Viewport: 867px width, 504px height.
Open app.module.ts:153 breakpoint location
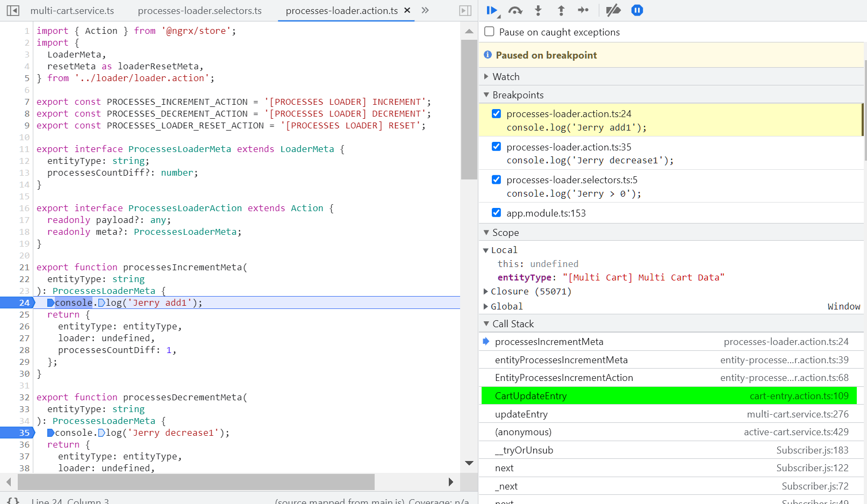[x=546, y=213]
